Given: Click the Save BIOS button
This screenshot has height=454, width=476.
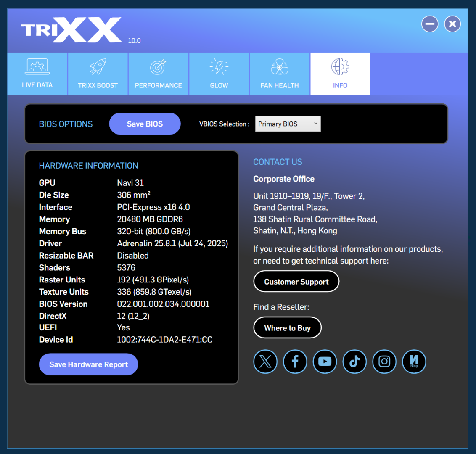Looking at the screenshot, I should click(145, 124).
